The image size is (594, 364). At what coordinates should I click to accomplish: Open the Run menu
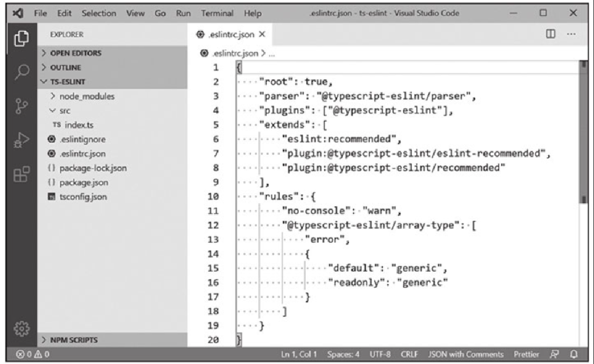point(183,13)
